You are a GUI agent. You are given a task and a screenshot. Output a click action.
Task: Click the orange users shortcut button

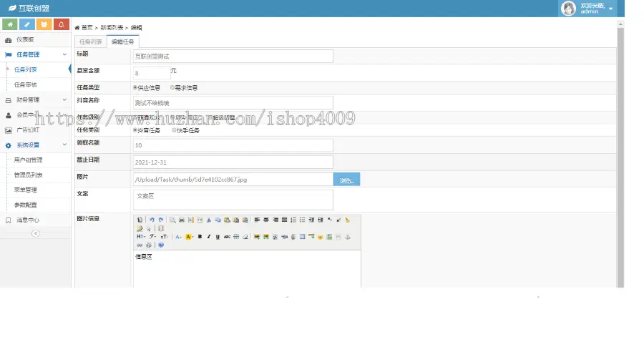44,24
